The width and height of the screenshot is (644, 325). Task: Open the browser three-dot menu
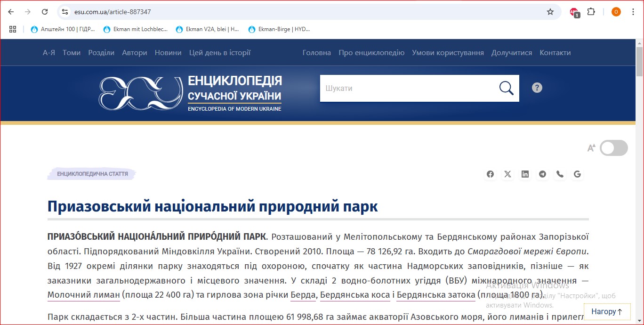(633, 12)
